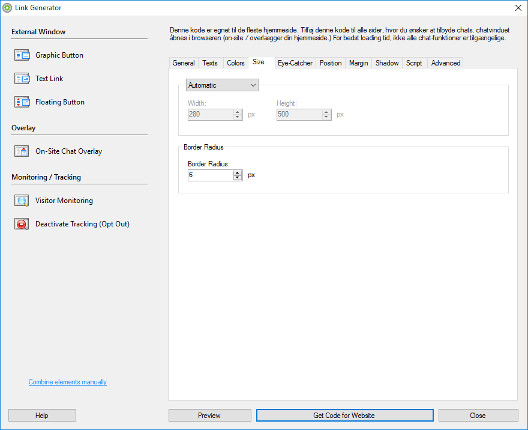Switch to the General tab

tap(184, 63)
